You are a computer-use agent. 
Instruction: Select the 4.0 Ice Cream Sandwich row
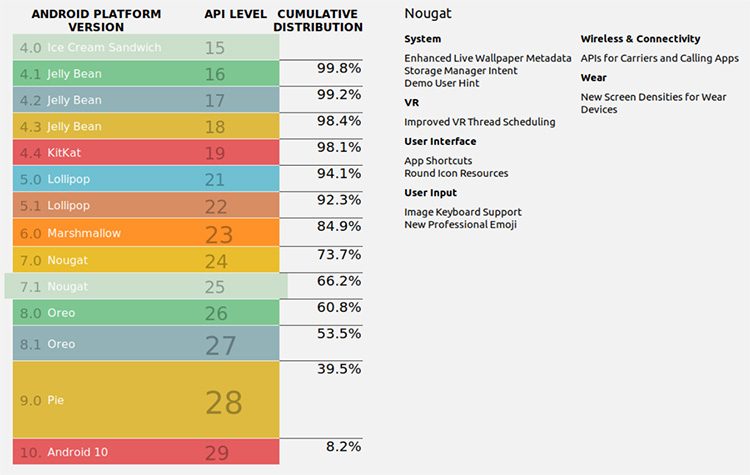146,47
